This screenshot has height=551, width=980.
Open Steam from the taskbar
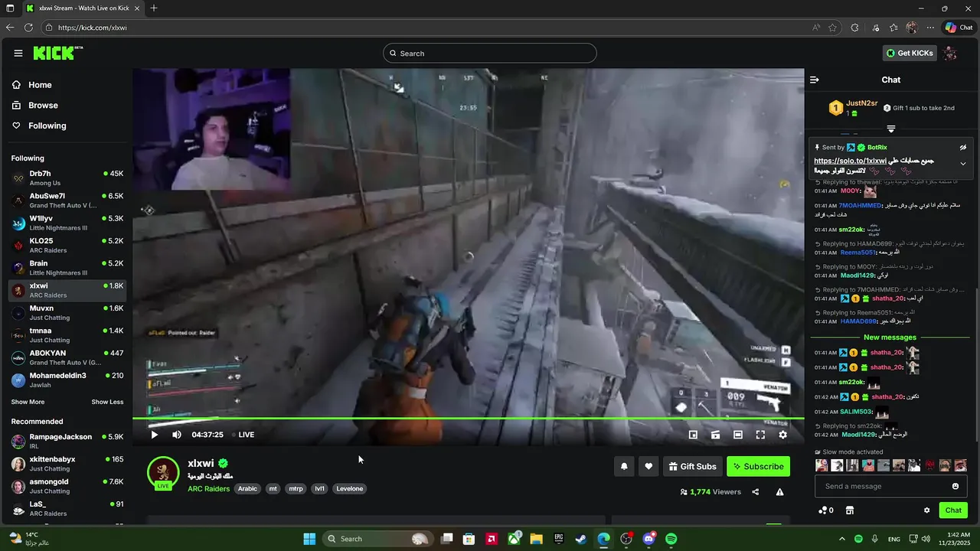point(581,539)
